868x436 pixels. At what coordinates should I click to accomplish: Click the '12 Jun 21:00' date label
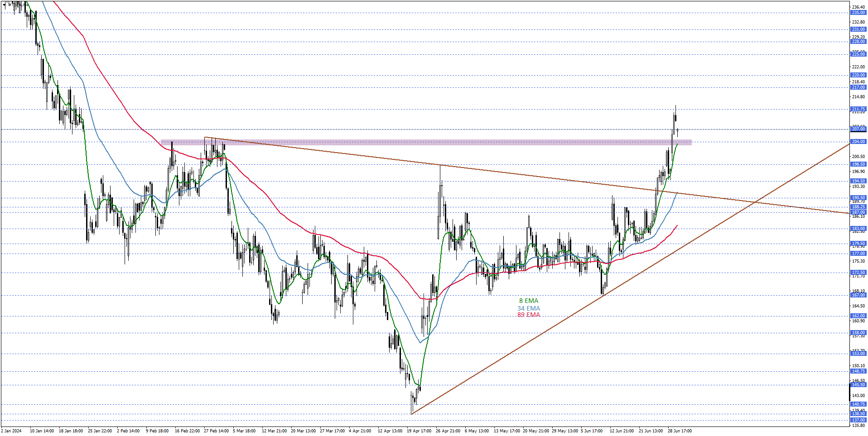click(622, 431)
